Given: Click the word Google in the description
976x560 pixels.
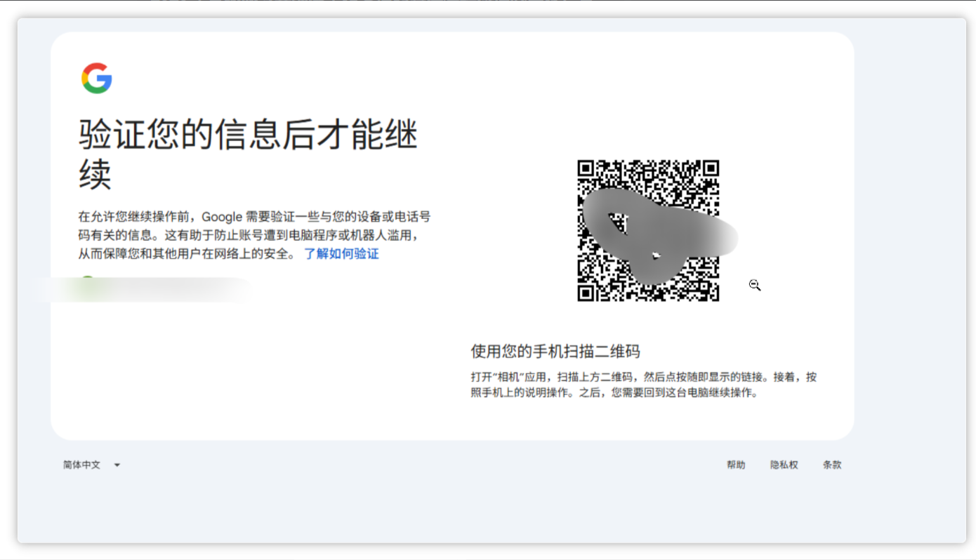Looking at the screenshot, I should coord(222,217).
